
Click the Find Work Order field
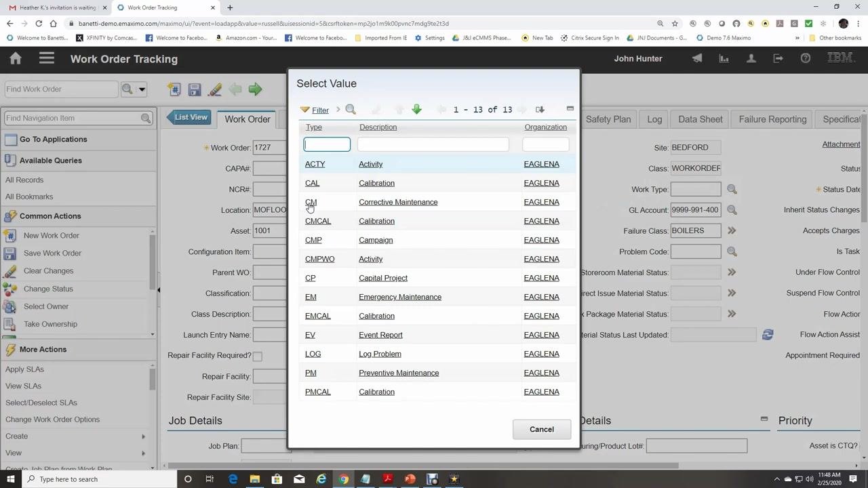[61, 89]
